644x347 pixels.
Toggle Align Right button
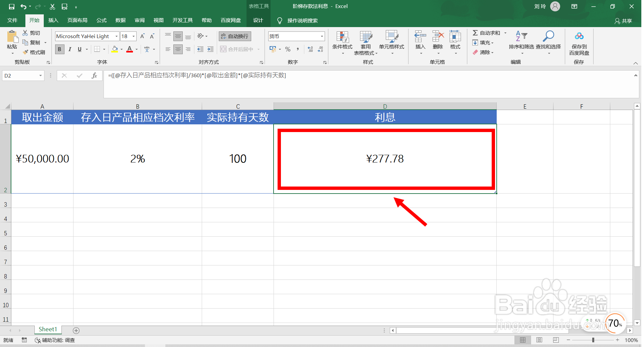click(188, 49)
